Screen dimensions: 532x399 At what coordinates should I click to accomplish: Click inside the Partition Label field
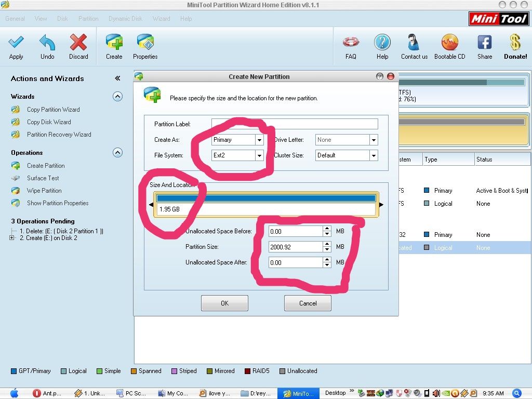295,124
